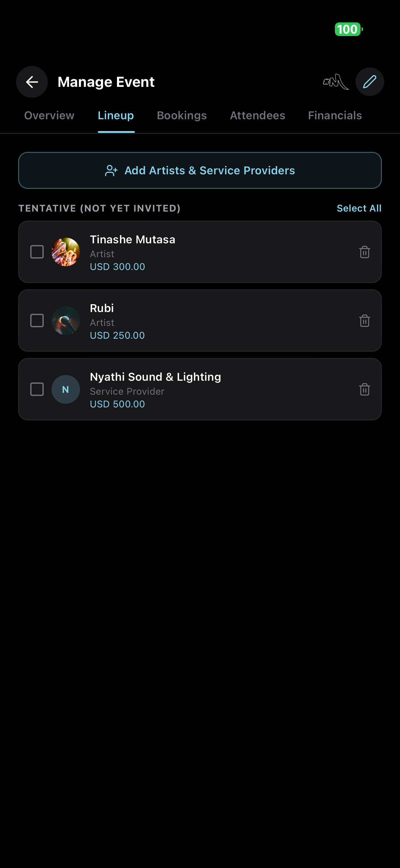Tap the back arrow button
Viewport: 400px width, 868px height.
click(x=32, y=82)
